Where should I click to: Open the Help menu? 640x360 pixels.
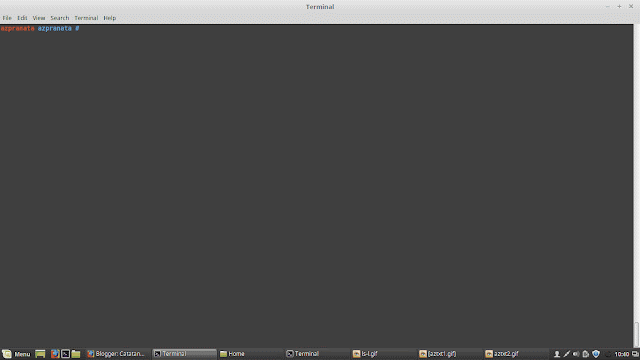(109, 18)
